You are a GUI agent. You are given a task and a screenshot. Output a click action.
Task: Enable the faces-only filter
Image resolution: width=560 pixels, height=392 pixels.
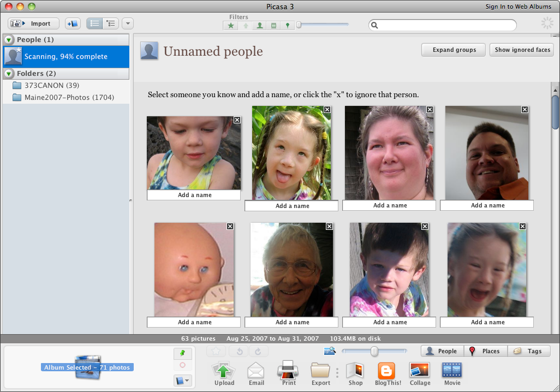click(x=259, y=25)
